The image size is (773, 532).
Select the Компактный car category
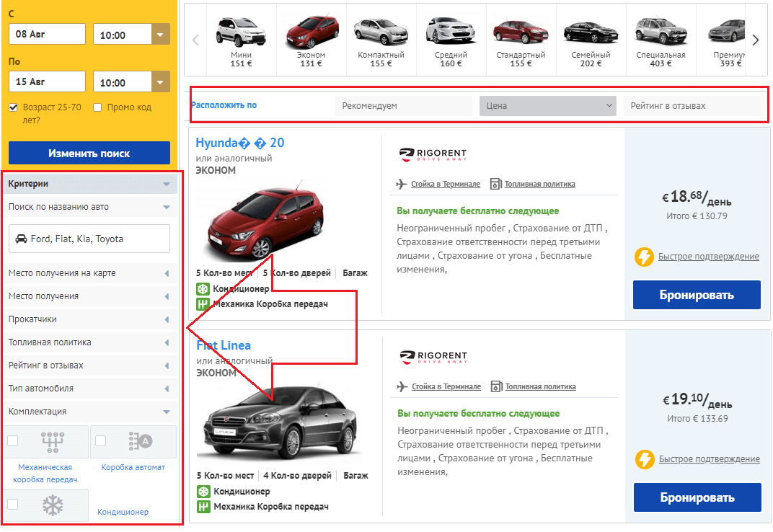pos(381,32)
